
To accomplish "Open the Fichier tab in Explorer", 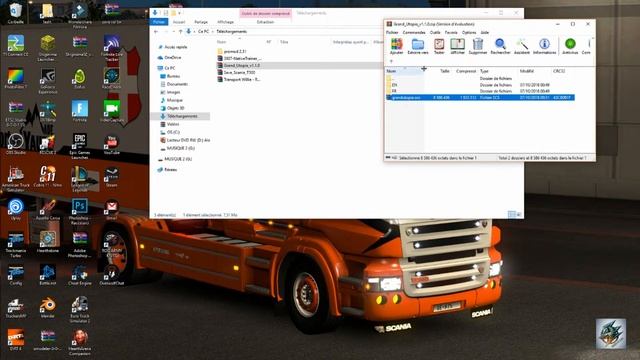I will point(159,22).
